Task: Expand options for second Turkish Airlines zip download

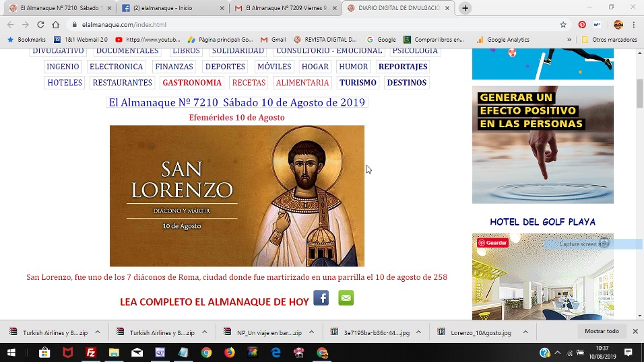Action: point(205,332)
